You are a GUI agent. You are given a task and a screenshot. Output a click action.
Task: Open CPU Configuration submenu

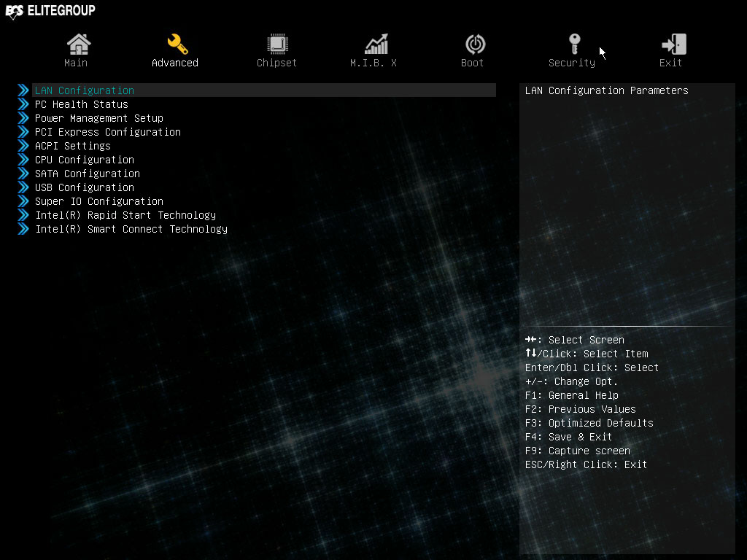click(85, 160)
